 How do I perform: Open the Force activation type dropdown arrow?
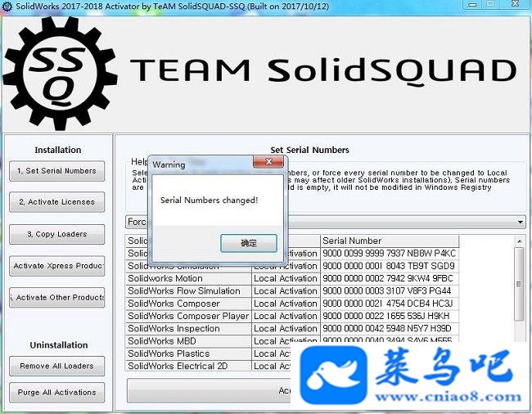click(x=520, y=222)
